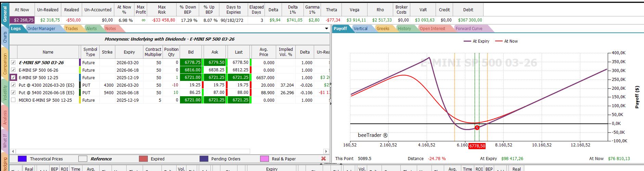This screenshot has width=644, height=171.
Task: Select the Legs tab
Action: [x=16, y=29]
